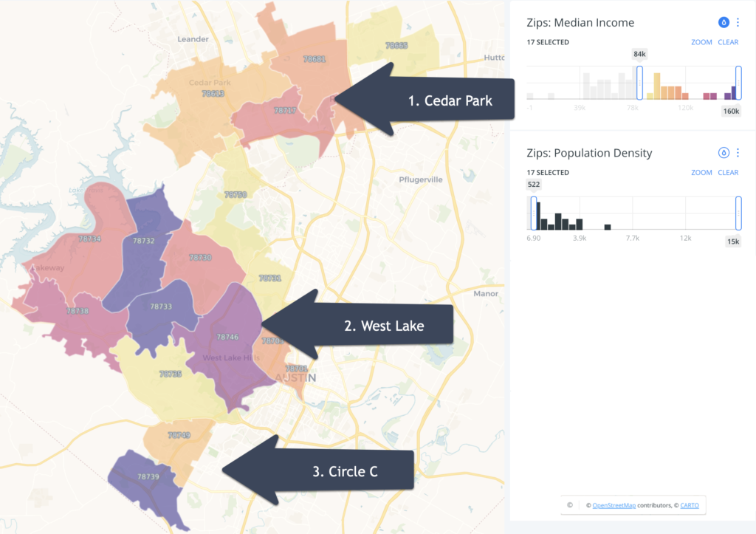Click ZOOM on the Population Density widget
This screenshot has height=534, width=756.
click(701, 172)
